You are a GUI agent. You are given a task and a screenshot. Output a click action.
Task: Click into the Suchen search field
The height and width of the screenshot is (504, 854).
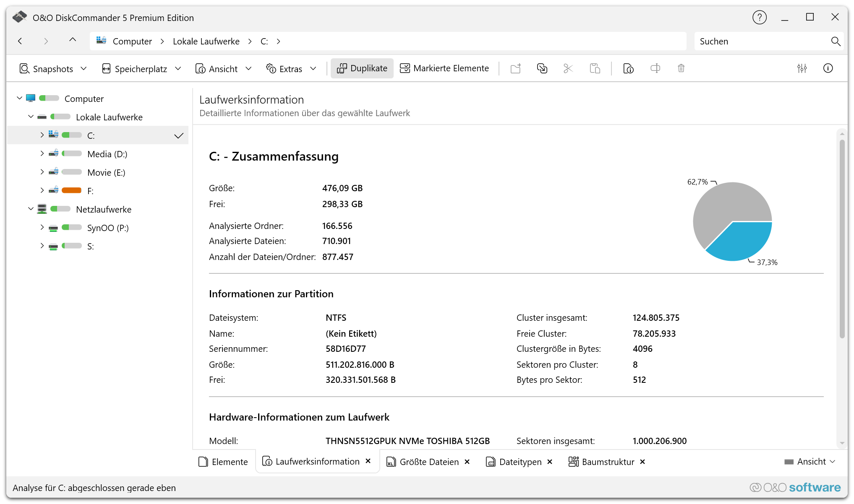pos(760,41)
